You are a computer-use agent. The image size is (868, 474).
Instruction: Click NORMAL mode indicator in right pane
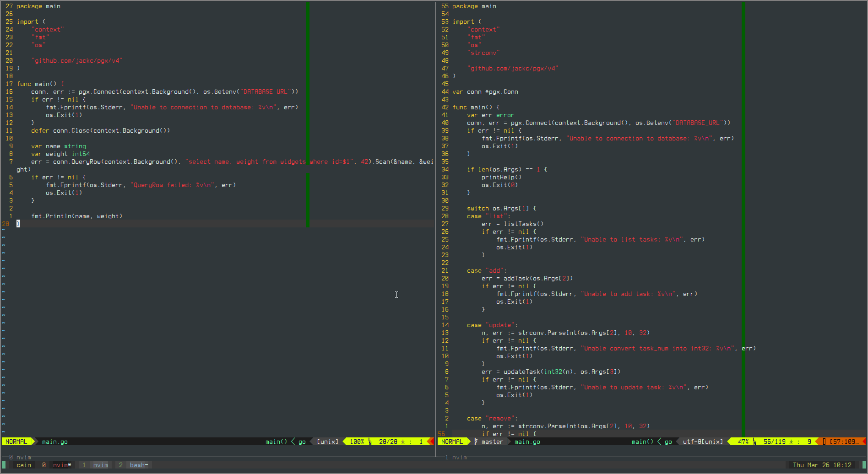[x=452, y=442]
